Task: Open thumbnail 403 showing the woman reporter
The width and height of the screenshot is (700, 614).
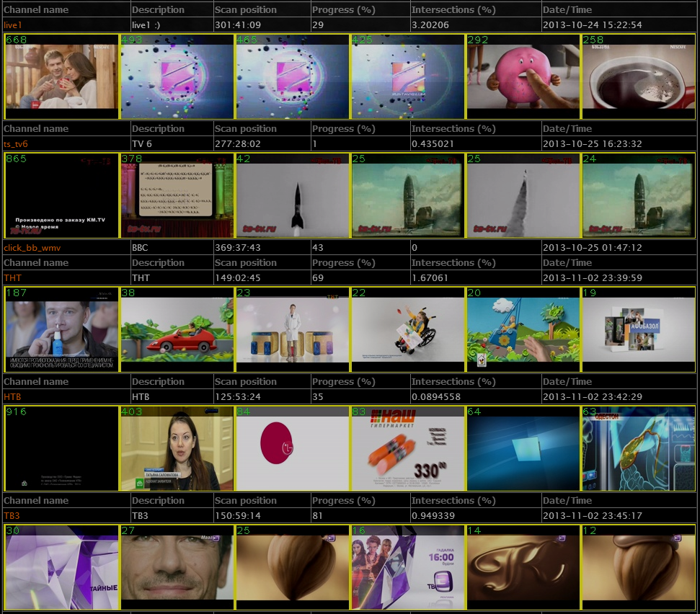Action: click(177, 448)
